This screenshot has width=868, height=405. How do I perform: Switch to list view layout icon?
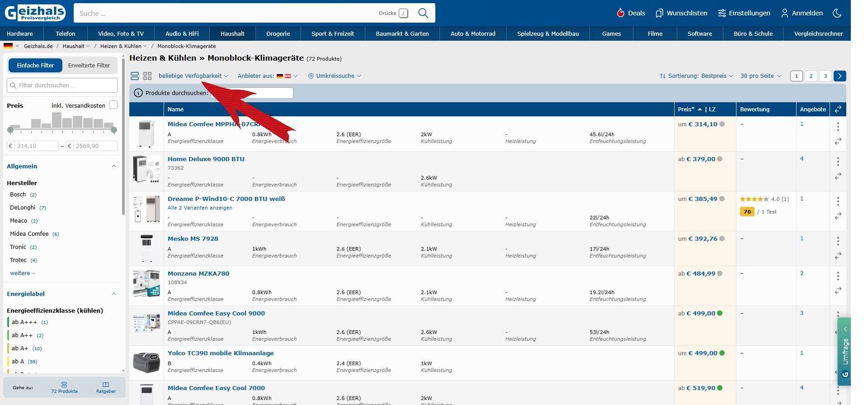(135, 76)
